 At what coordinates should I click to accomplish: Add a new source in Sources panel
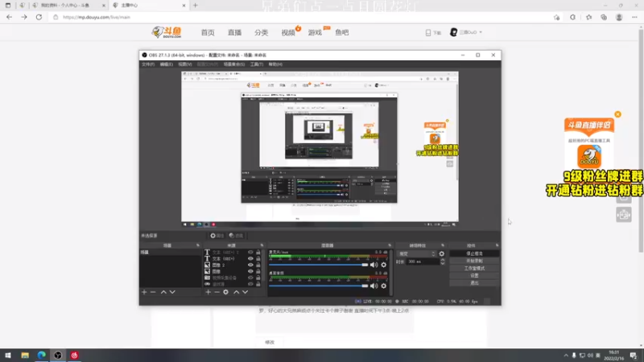tap(208, 292)
